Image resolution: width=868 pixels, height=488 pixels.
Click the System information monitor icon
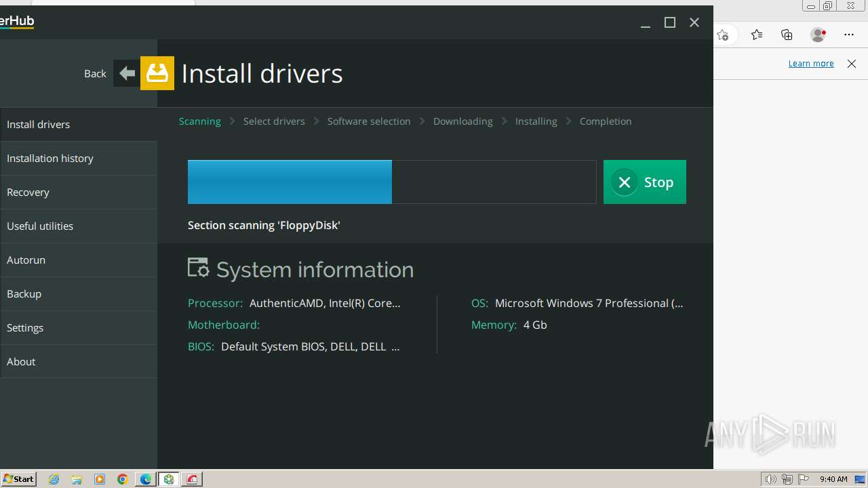[199, 268]
